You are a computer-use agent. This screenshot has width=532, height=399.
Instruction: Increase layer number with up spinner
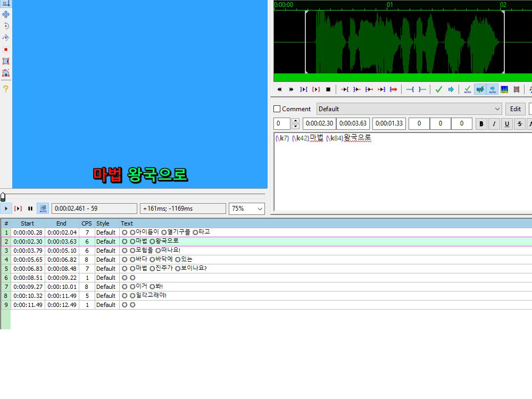pyautogui.click(x=295, y=120)
